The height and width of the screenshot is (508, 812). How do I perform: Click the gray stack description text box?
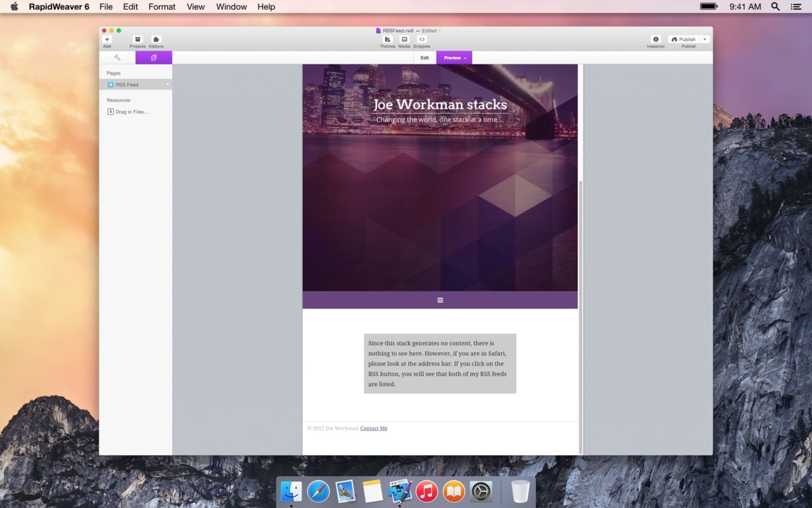click(x=440, y=363)
